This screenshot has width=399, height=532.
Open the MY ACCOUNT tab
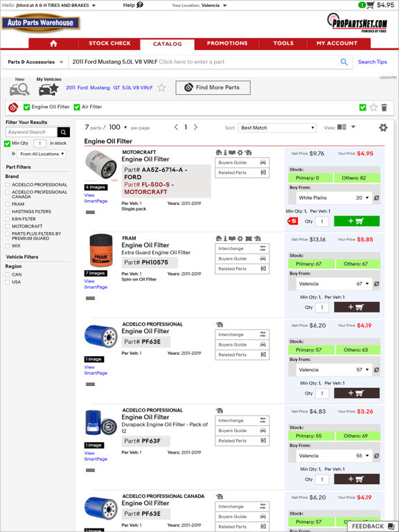pos(337,44)
